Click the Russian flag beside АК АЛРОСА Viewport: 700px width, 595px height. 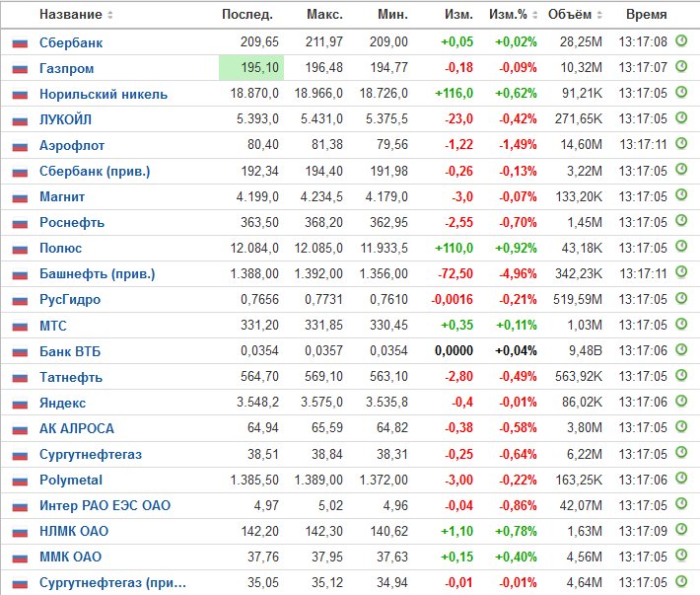[20, 430]
